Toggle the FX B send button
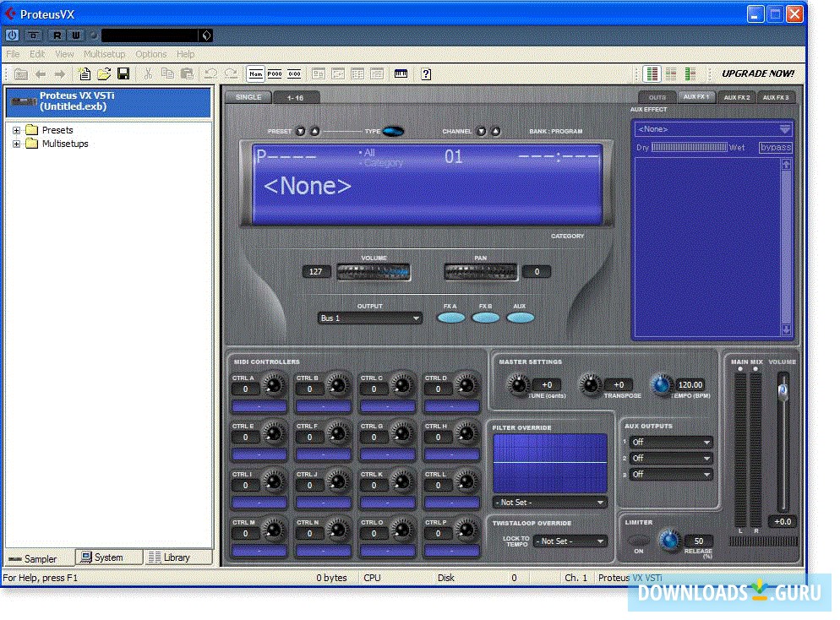Screen dimensions: 840x620 point(485,318)
